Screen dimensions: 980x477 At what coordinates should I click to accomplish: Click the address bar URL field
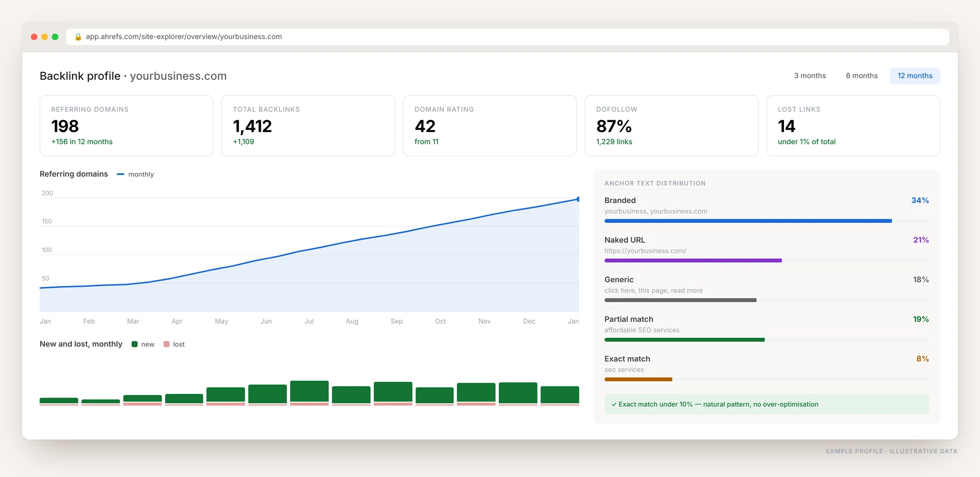tap(507, 37)
